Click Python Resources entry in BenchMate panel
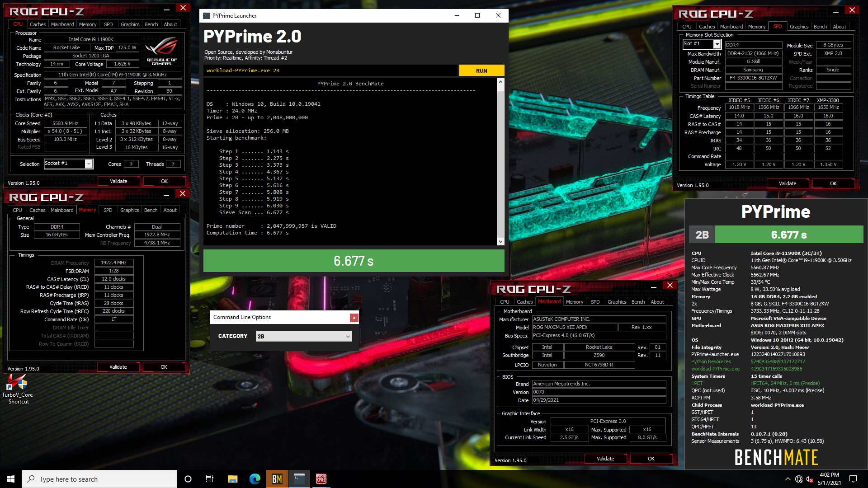The width and height of the screenshot is (868, 488). tap(711, 361)
